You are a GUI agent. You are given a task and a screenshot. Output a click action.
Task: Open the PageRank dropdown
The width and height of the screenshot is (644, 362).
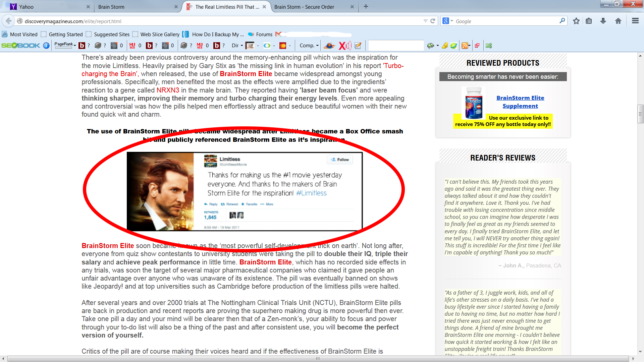click(x=65, y=45)
